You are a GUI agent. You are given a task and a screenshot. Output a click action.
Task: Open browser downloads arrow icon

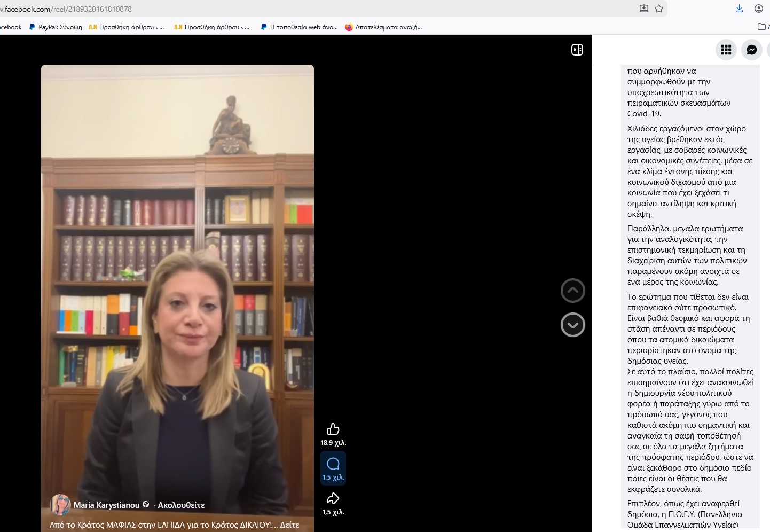[x=739, y=9]
